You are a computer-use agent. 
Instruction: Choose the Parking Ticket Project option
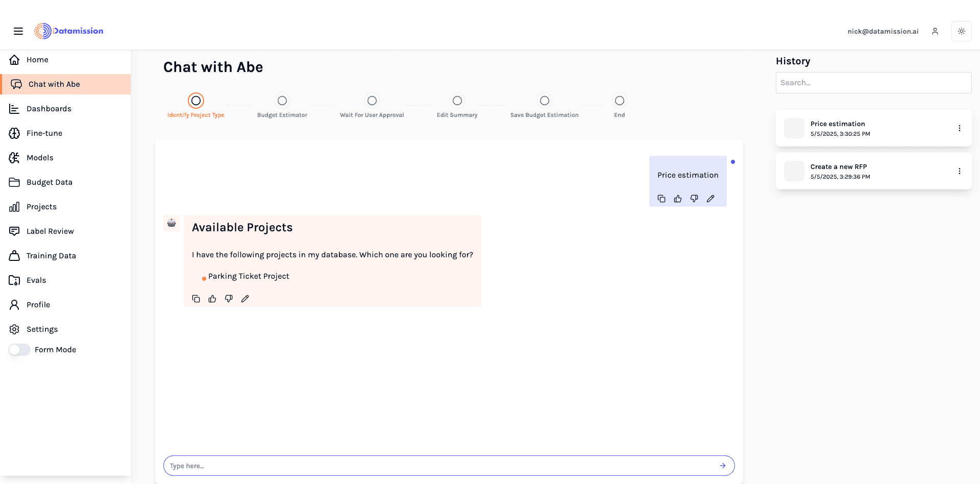click(249, 276)
